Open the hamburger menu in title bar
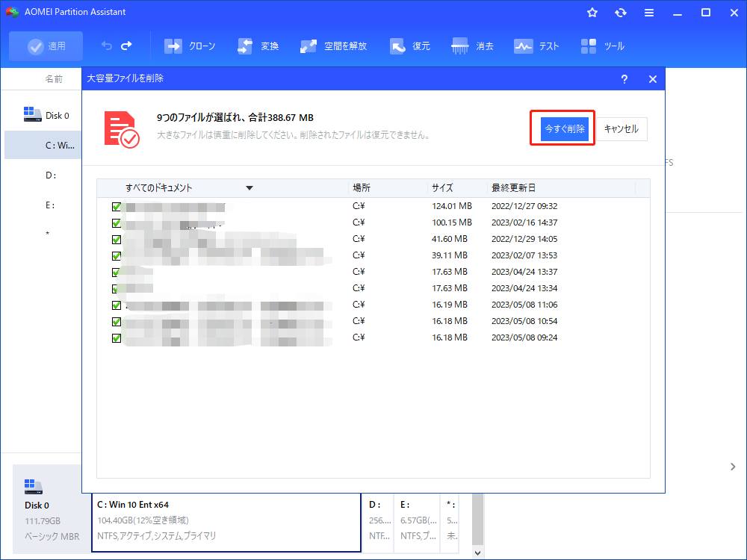747x560 pixels. 649,13
